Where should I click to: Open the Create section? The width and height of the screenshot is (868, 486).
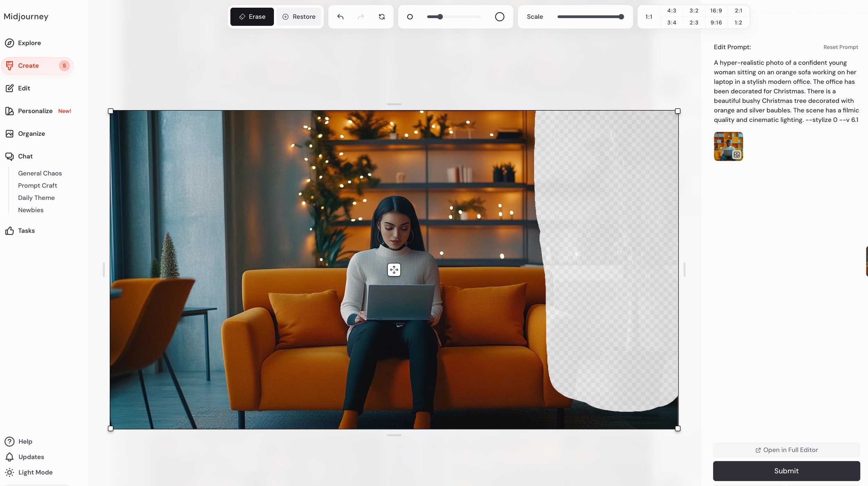point(37,66)
